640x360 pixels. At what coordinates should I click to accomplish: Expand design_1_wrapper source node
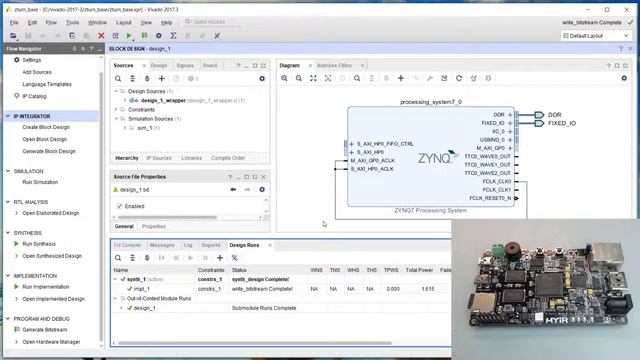(x=125, y=100)
